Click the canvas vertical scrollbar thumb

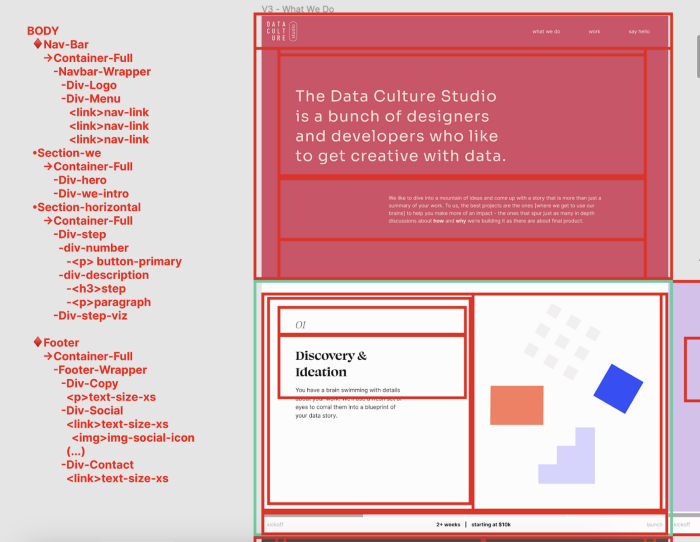pos(698,57)
